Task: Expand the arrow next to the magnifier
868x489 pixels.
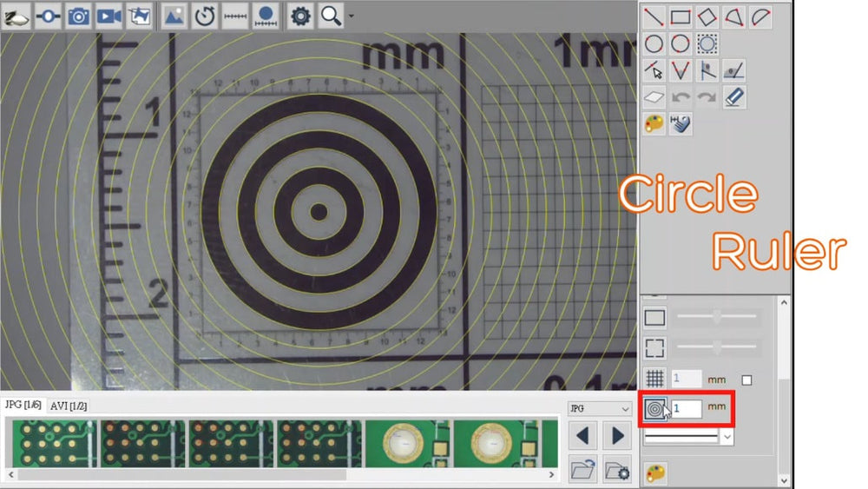Action: [x=351, y=16]
